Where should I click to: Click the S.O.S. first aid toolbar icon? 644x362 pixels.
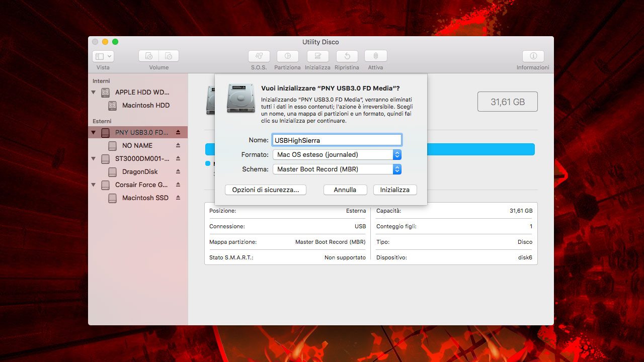pos(259,56)
